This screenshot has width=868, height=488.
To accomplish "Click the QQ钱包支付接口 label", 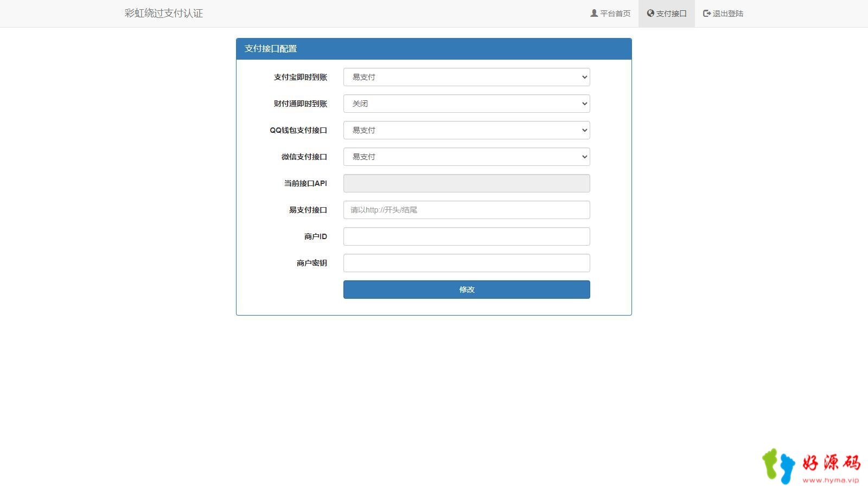I will point(298,130).
